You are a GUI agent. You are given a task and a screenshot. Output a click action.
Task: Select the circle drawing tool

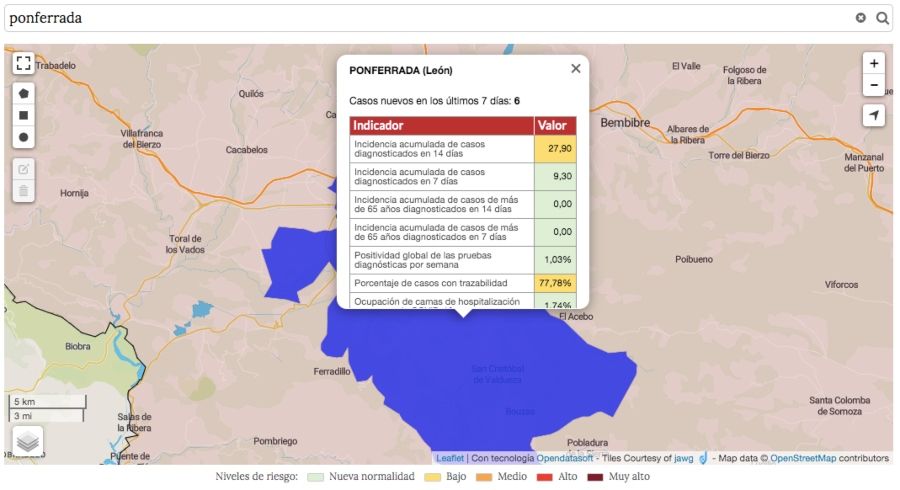point(24,137)
